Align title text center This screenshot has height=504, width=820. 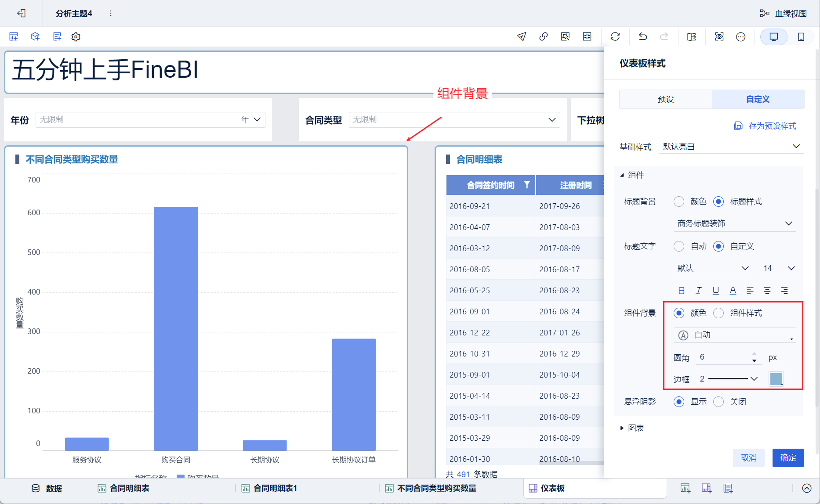click(767, 291)
